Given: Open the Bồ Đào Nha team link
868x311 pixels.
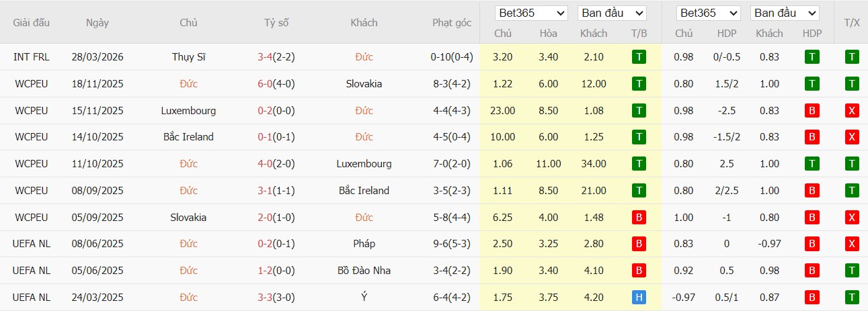Looking at the screenshot, I should point(364,271).
